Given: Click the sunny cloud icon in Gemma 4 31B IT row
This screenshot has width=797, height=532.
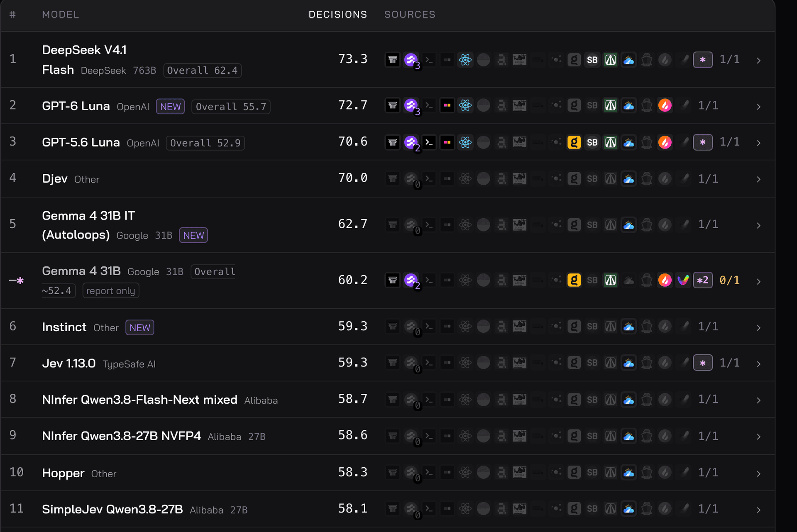Looking at the screenshot, I should click(x=629, y=225).
